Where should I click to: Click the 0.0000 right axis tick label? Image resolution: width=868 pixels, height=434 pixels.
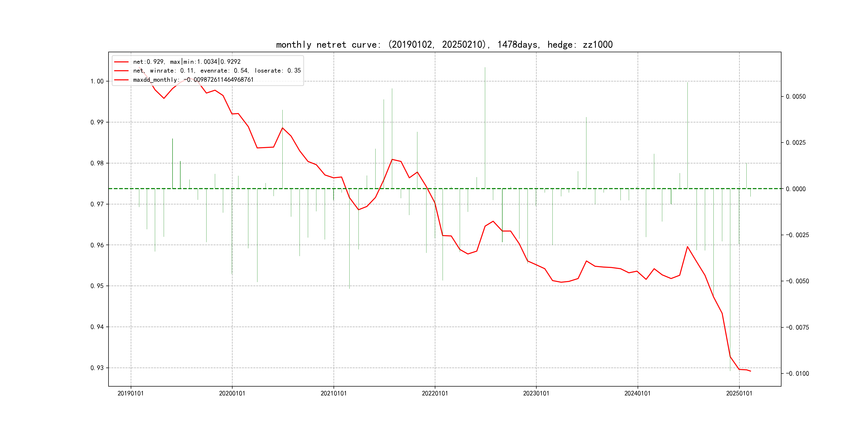point(796,189)
